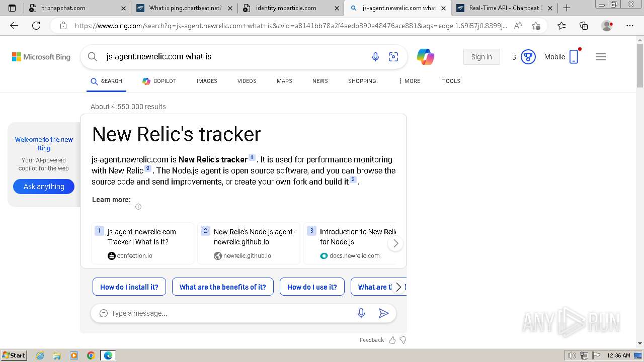
Task: Open a new browser tab
Action: pyautogui.click(x=567, y=8)
